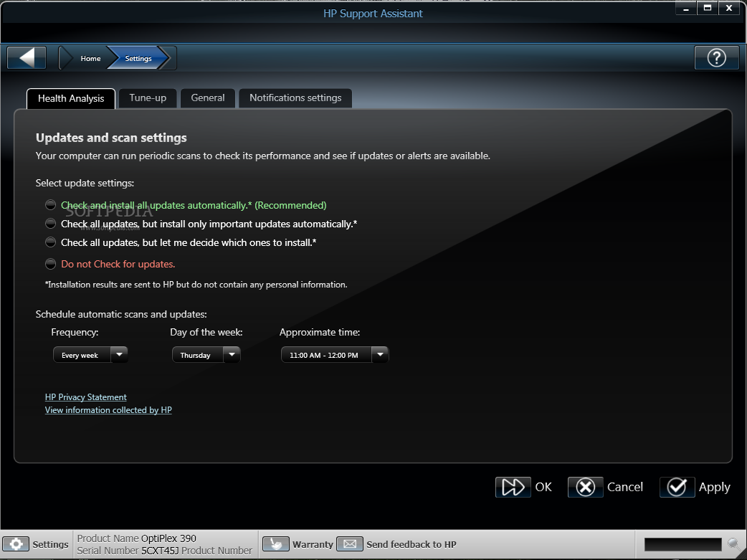Switch to the Notifications settings tab
The width and height of the screenshot is (747, 560).
point(295,98)
